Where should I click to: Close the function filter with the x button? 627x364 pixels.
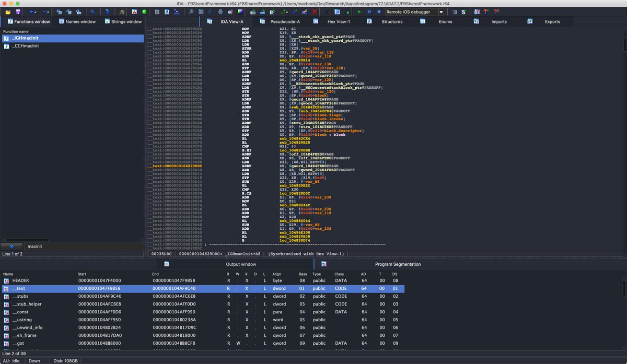(x=11, y=246)
